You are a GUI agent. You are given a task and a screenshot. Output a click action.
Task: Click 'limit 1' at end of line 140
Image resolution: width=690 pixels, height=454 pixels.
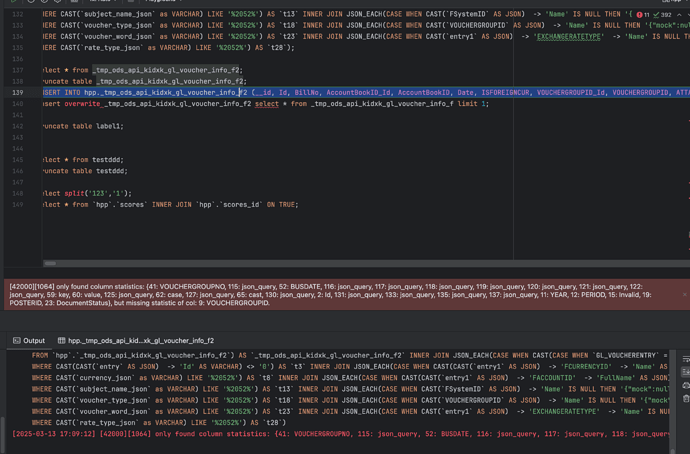pyautogui.click(x=471, y=104)
